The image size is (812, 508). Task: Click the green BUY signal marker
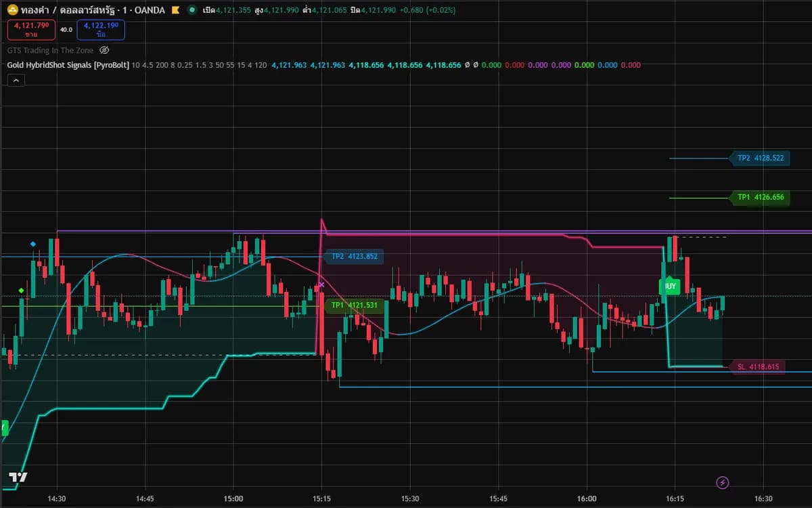click(x=669, y=286)
